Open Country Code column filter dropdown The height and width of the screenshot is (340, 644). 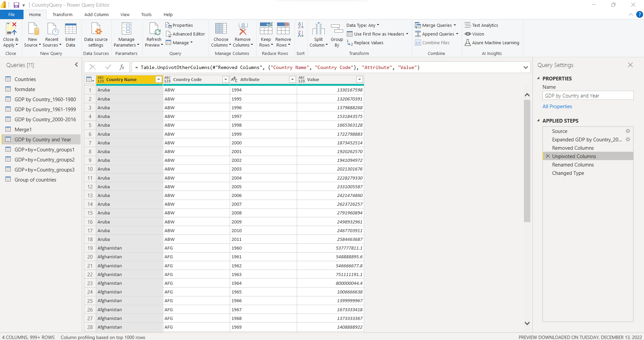(226, 79)
